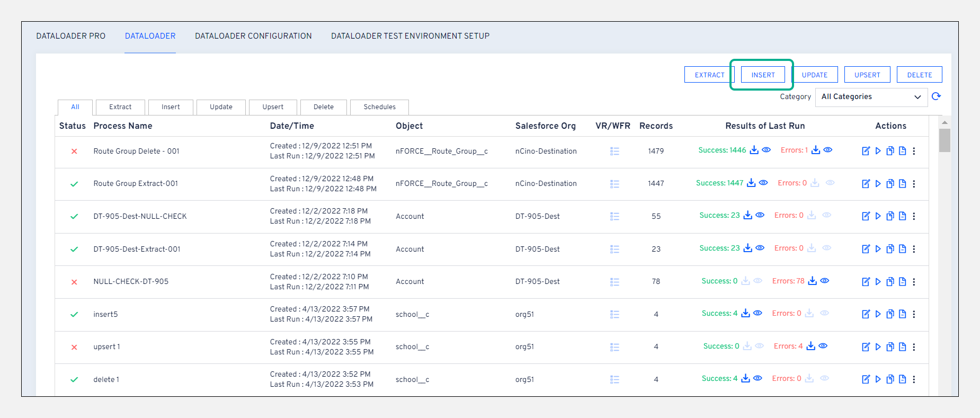The image size is (980, 418).
Task: Open the All Categories dropdown
Action: tap(871, 97)
